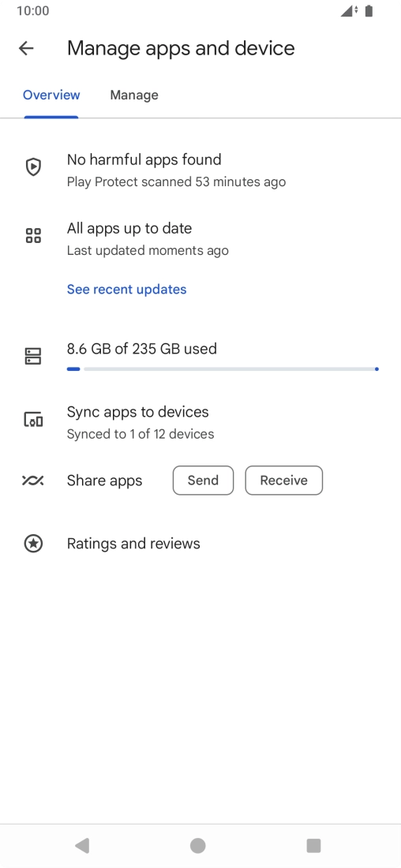Tap the sync devices icon
The height and width of the screenshot is (868, 401).
pos(33,420)
